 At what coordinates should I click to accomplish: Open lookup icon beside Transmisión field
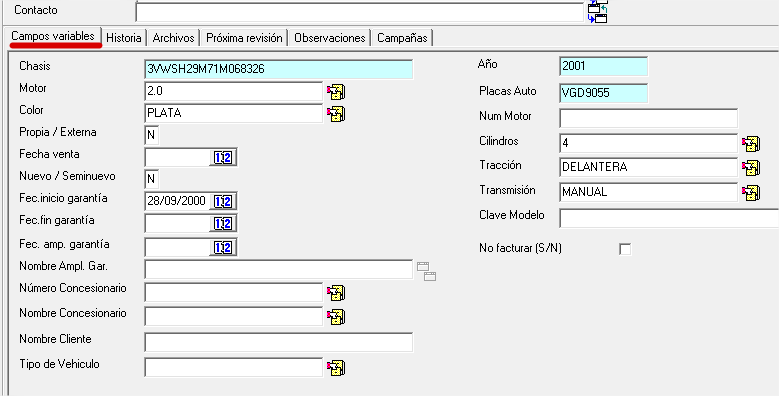pos(751,192)
